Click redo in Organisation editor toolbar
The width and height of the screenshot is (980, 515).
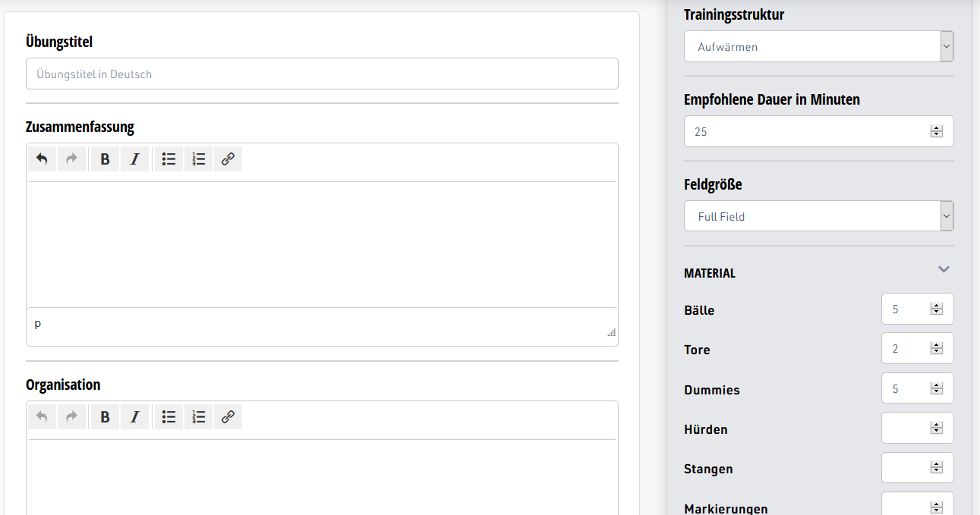[71, 417]
